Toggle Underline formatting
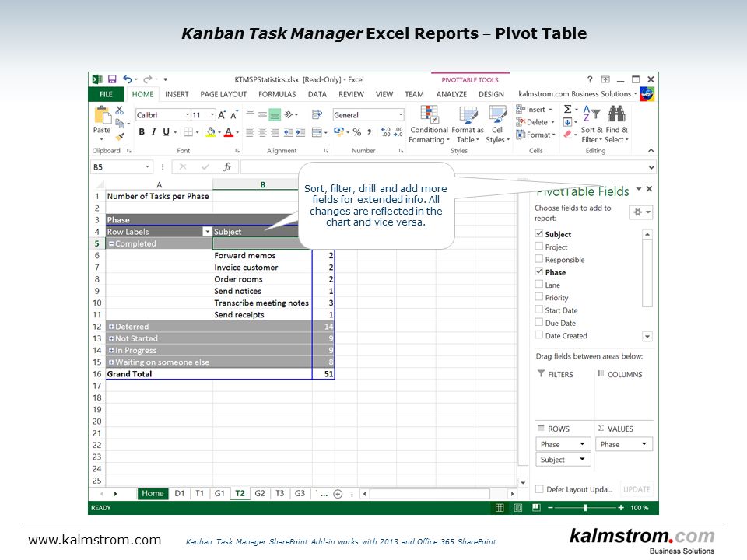Screen dimensions: 747x560 coord(166,132)
